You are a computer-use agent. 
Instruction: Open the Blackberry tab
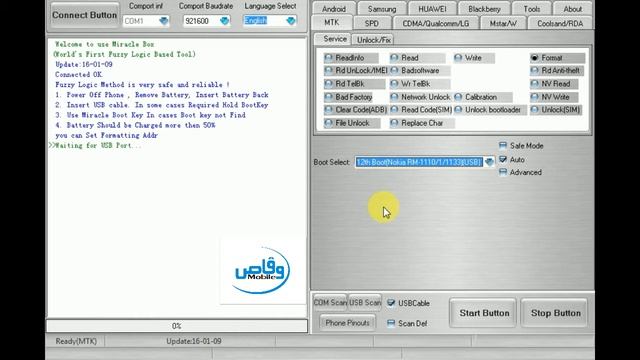pos(484,9)
